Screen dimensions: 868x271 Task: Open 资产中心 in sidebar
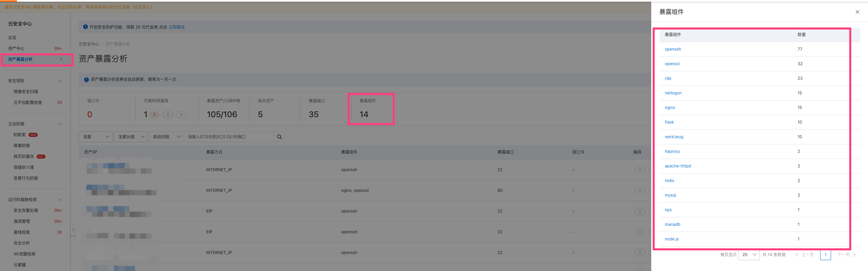coord(16,49)
